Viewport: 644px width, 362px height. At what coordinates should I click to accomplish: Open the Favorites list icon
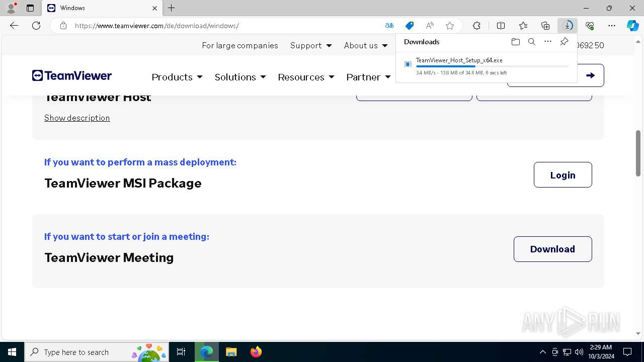click(523, 26)
